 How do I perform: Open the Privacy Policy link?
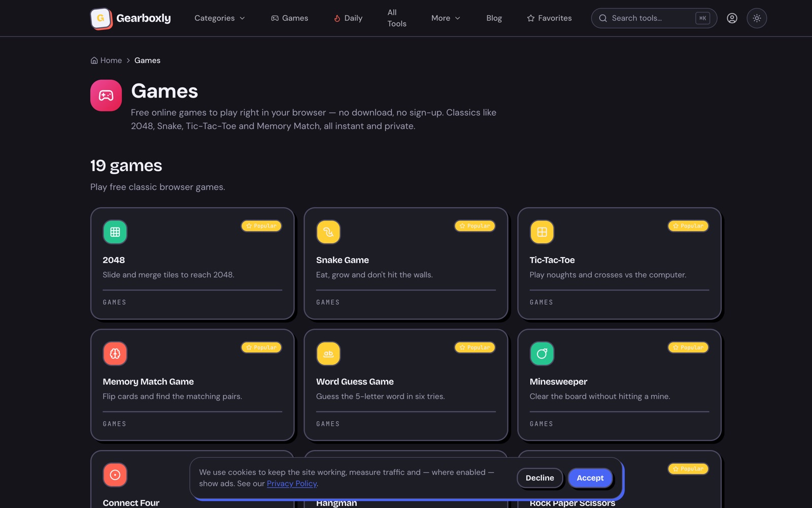(x=292, y=484)
